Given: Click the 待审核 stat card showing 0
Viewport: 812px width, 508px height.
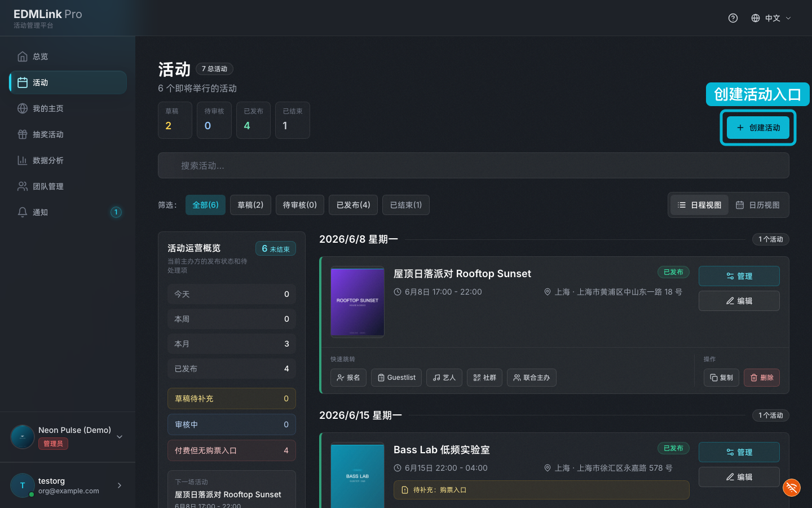Looking at the screenshot, I should tap(214, 120).
